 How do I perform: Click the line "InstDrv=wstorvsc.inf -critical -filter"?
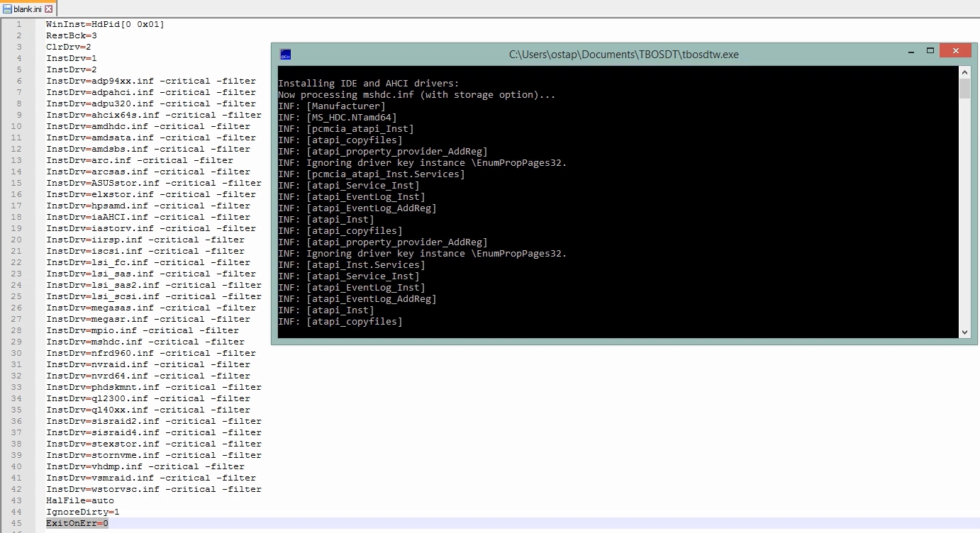(x=154, y=489)
